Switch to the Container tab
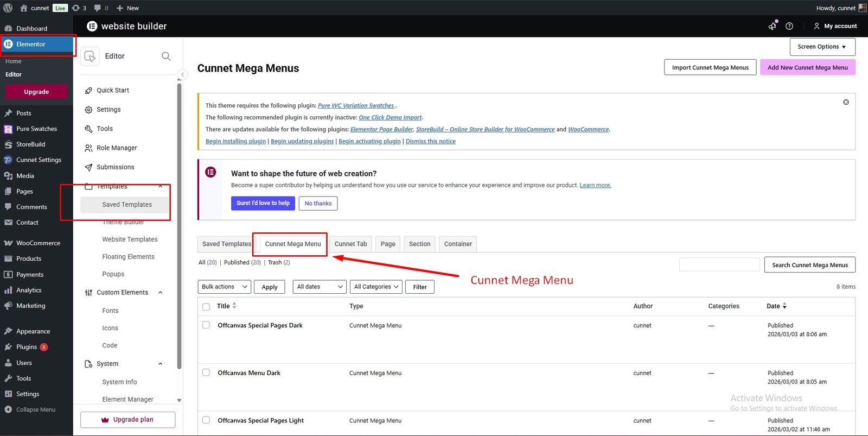868x436 pixels. 458,244
